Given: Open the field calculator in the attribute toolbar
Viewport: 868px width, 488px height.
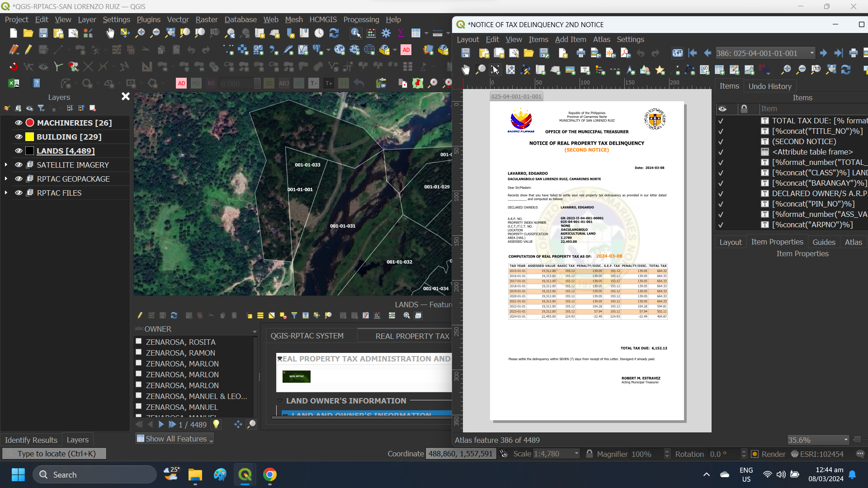Looking at the screenshot, I should (377, 315).
